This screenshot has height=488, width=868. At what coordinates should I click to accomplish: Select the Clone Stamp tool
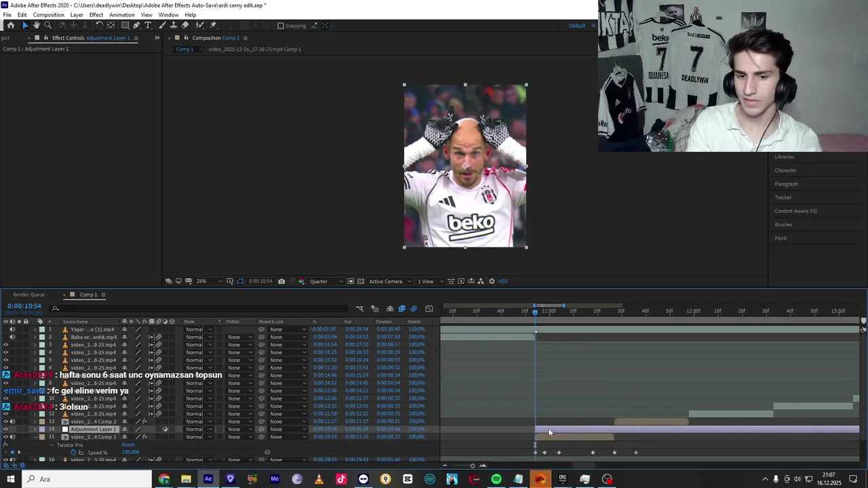(174, 25)
